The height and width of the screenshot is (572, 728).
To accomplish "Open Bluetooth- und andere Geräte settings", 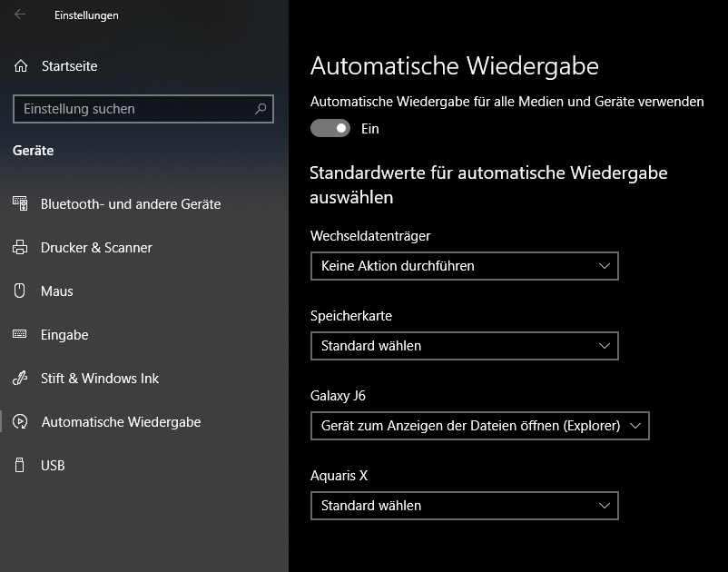I will pos(131,204).
